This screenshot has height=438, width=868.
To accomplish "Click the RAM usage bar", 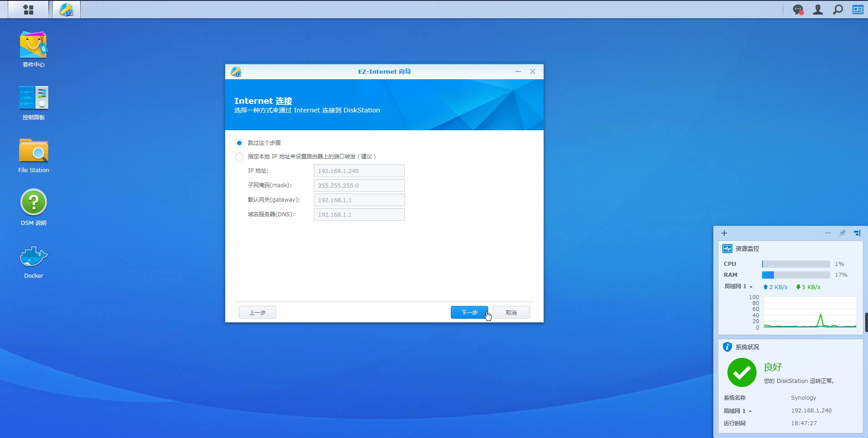I will [x=796, y=275].
